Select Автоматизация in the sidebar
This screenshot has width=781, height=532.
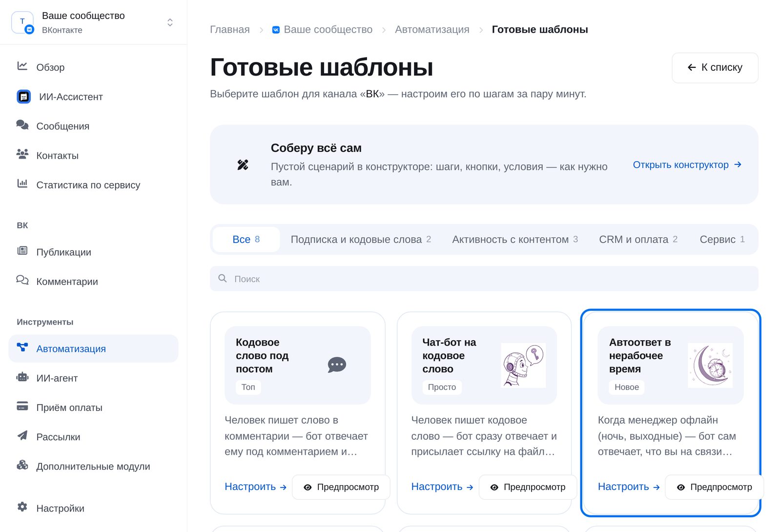point(93,348)
